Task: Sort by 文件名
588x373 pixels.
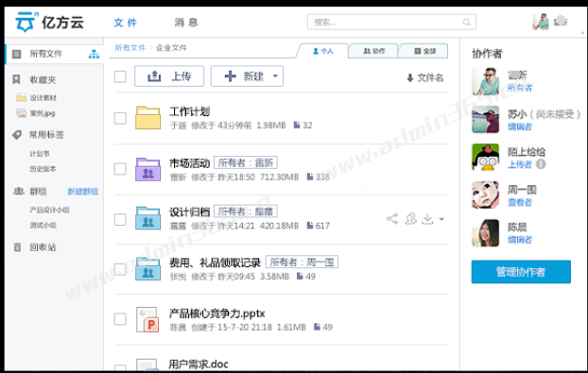Action: pos(424,77)
